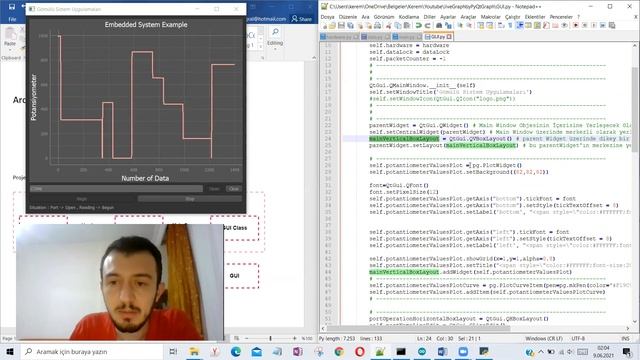Click the Record macro red dot icon
The height and width of the screenshot is (360, 640).
tap(575, 25)
